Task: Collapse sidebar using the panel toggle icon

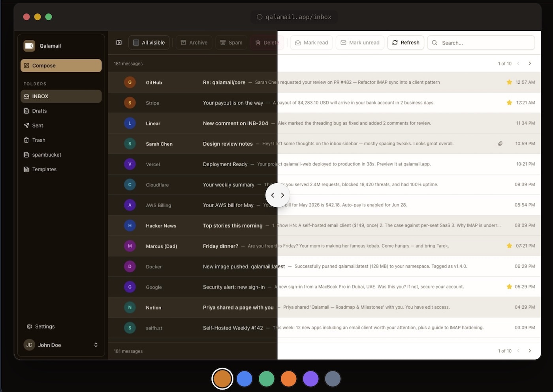Action: 119,43
